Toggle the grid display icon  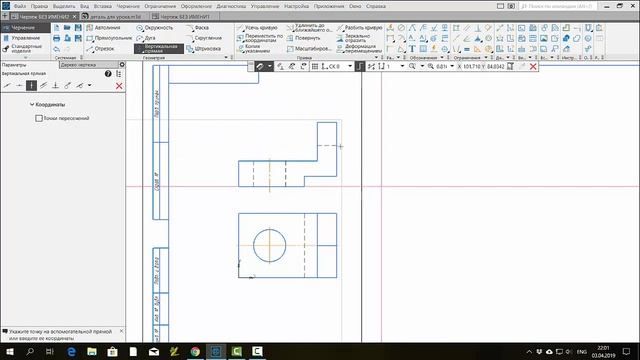(315, 66)
